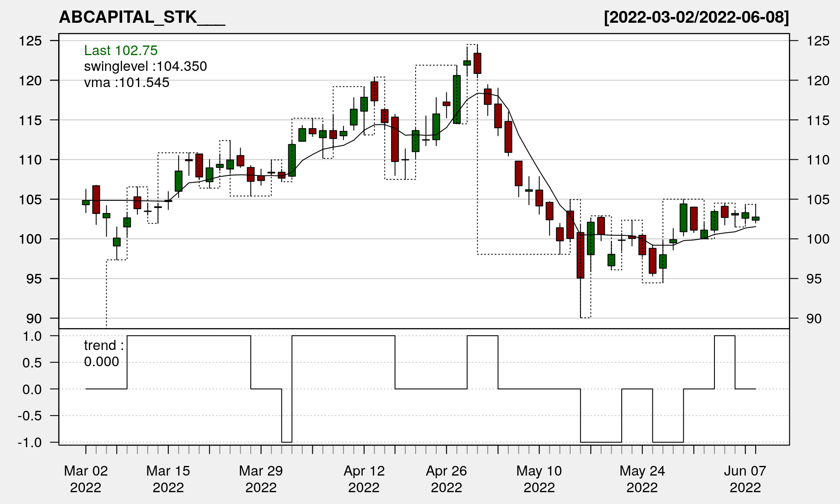
Task: Click the ABCAPITAL_STK chart title
Action: tap(142, 17)
